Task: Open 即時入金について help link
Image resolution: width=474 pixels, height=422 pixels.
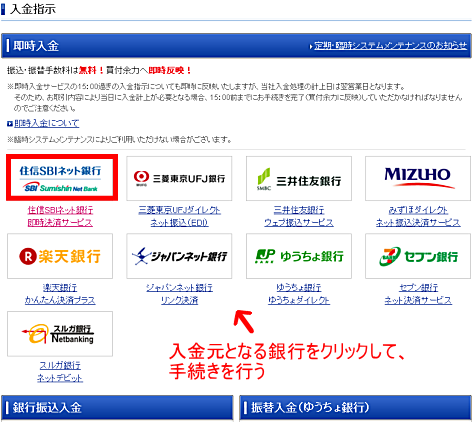Action: tap(47, 123)
